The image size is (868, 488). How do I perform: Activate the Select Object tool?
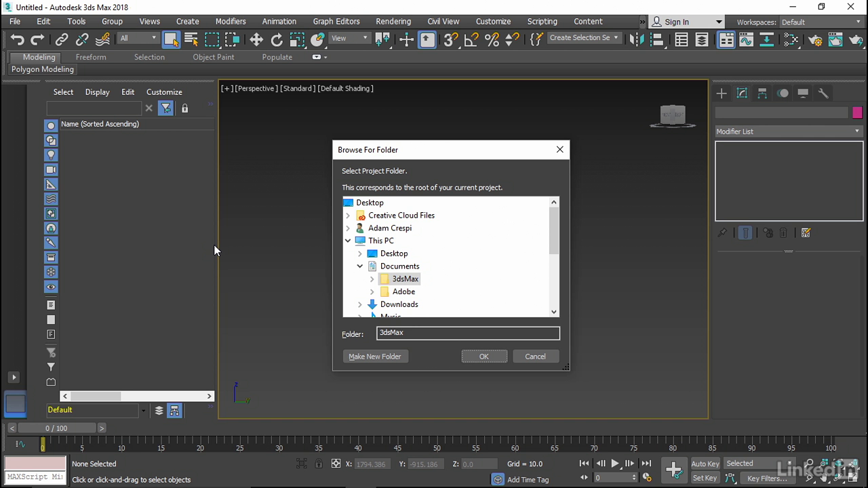coord(171,40)
